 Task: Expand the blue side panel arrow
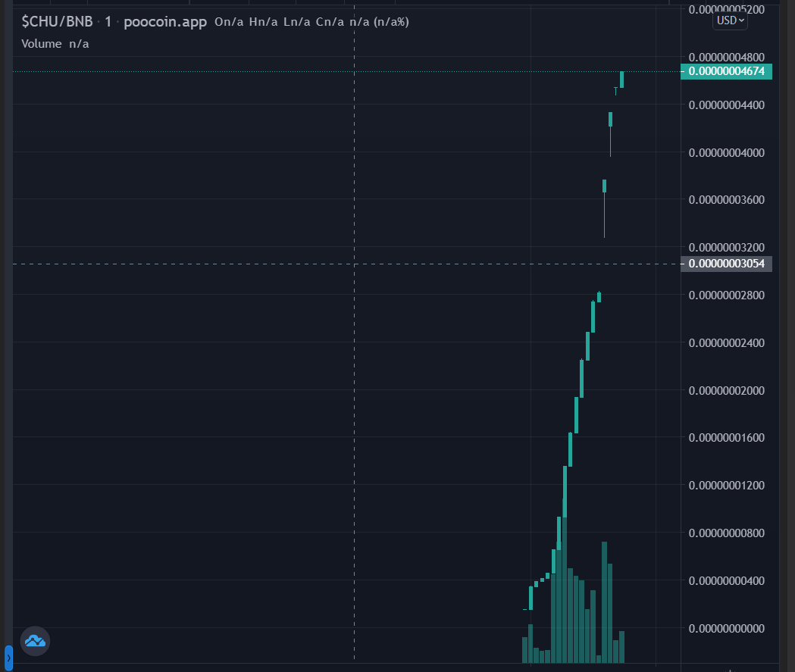8,658
